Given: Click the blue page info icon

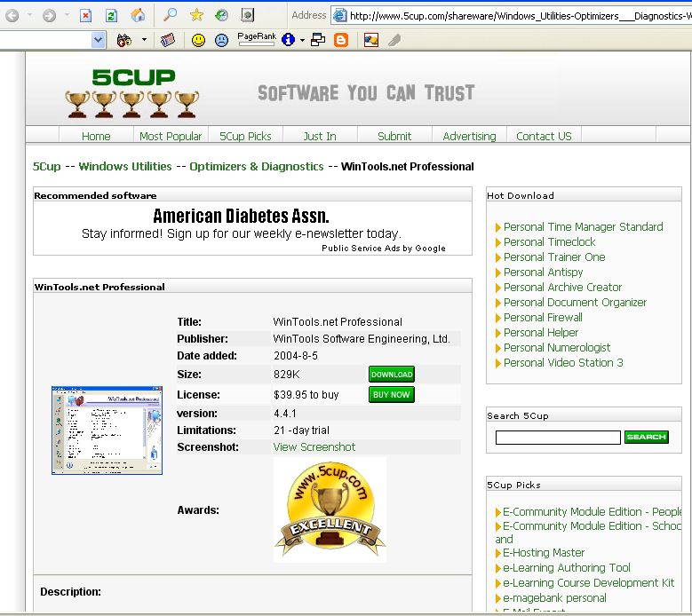Looking at the screenshot, I should pos(288,40).
